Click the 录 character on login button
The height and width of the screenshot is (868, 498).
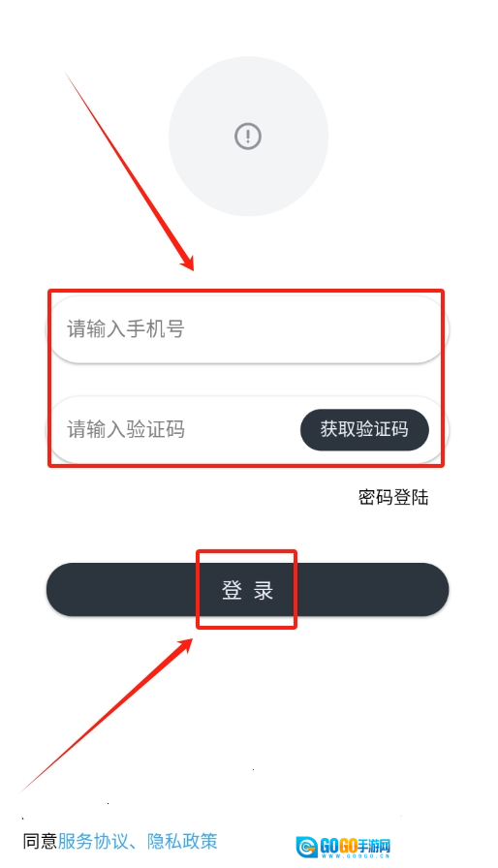pos(264,590)
